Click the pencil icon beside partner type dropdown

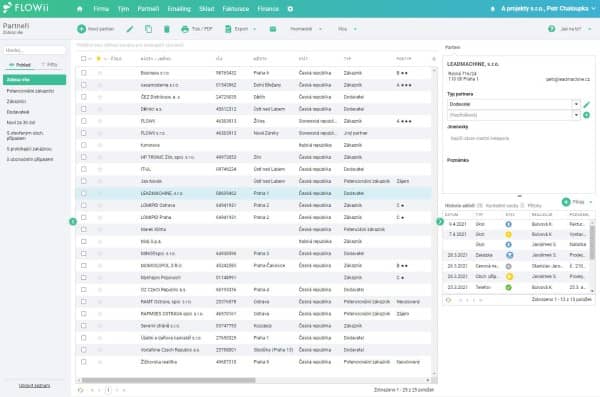point(587,104)
